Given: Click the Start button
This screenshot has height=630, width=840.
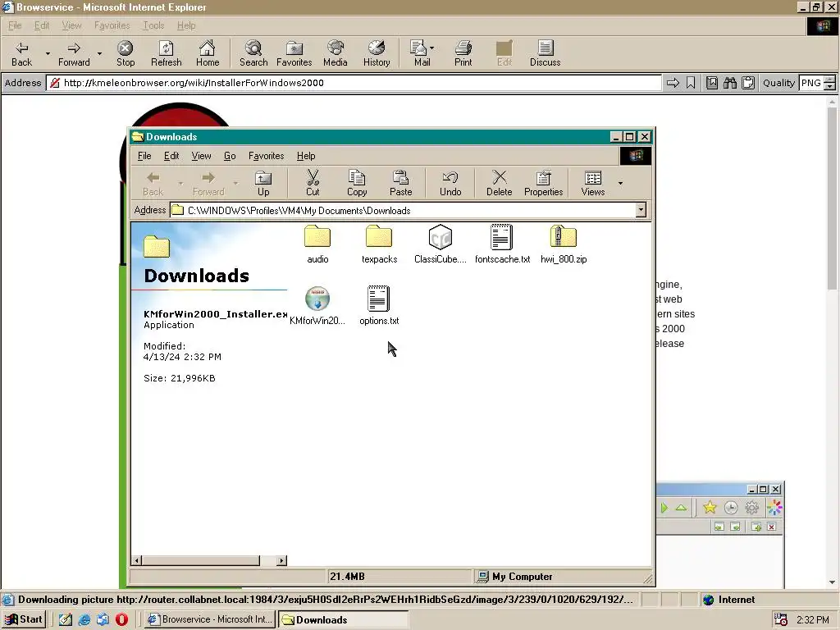Looking at the screenshot, I should pyautogui.click(x=24, y=619).
